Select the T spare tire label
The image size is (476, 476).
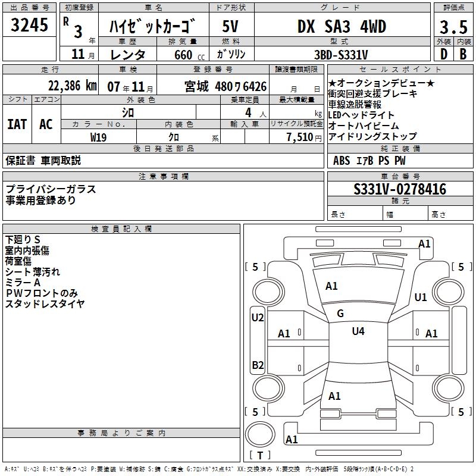pyautogui.click(x=260, y=455)
